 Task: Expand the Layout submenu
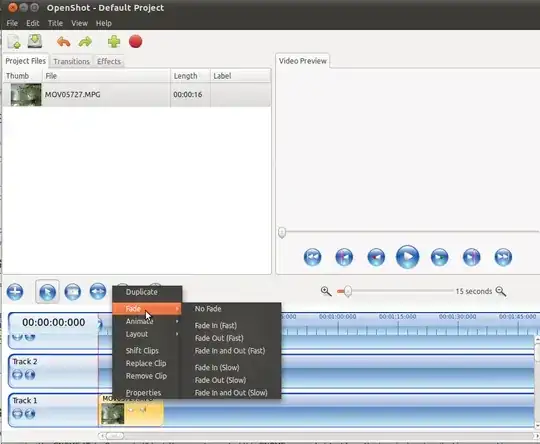pyautogui.click(x=147, y=334)
